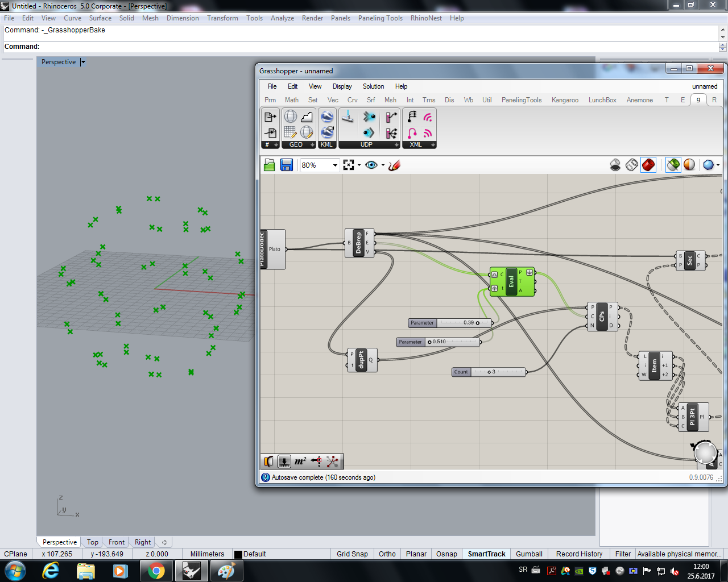
Task: Toggle the download-arrow widget button
Action: (284, 462)
